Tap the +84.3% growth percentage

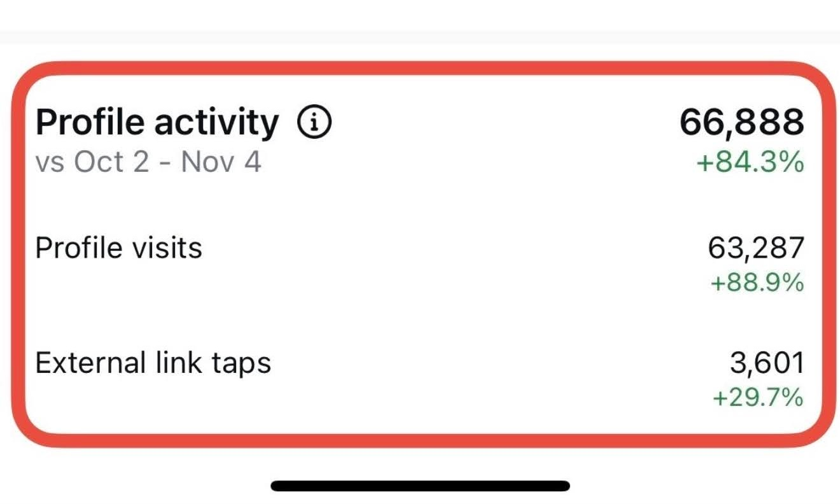pyautogui.click(x=751, y=163)
